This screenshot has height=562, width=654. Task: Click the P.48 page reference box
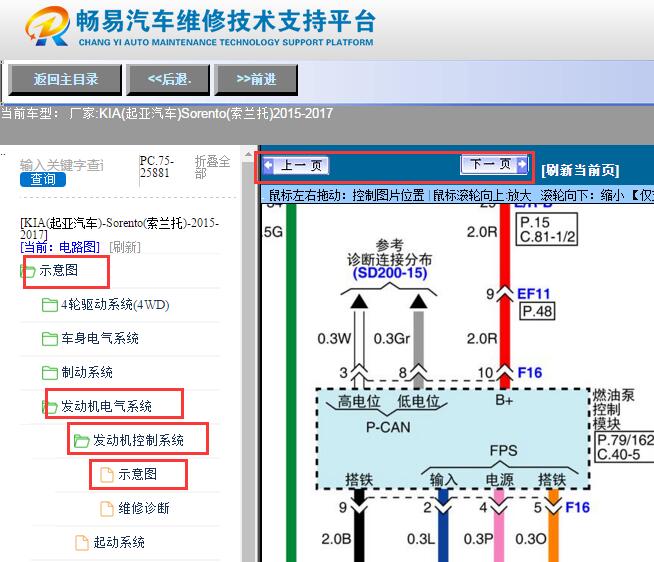coord(537,311)
